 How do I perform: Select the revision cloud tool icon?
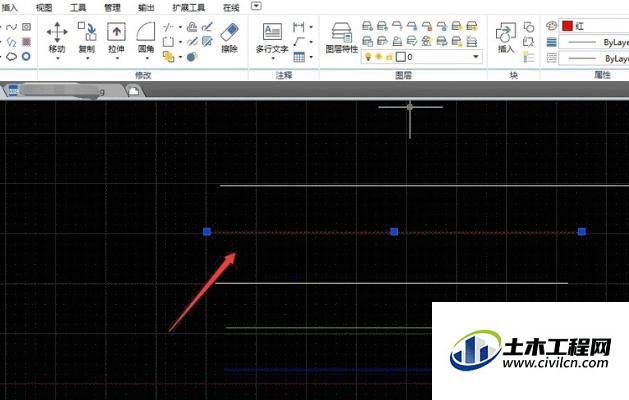click(11, 57)
